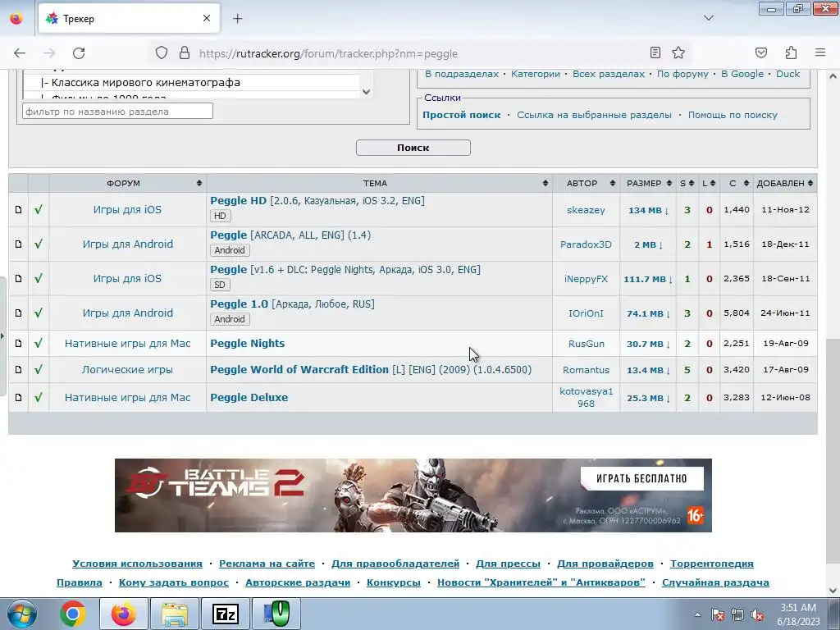
Task: Open the Peggle Deluxe topic link
Action: (x=249, y=398)
